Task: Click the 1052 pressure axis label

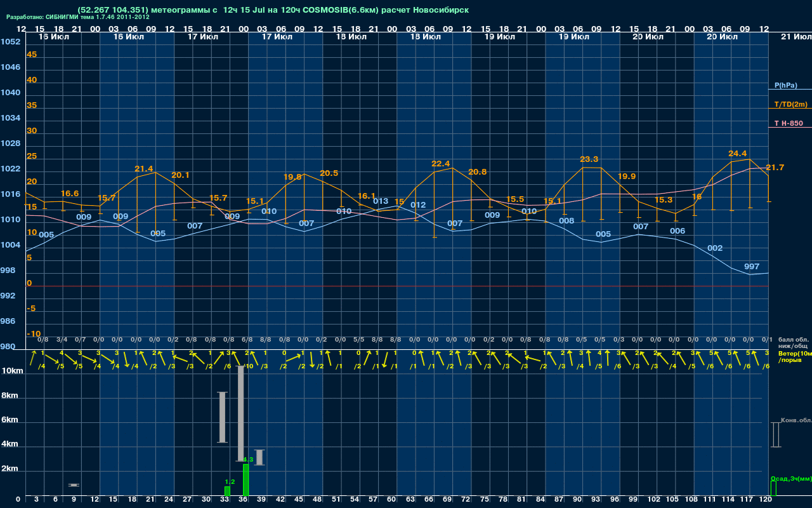Action: 10,42
